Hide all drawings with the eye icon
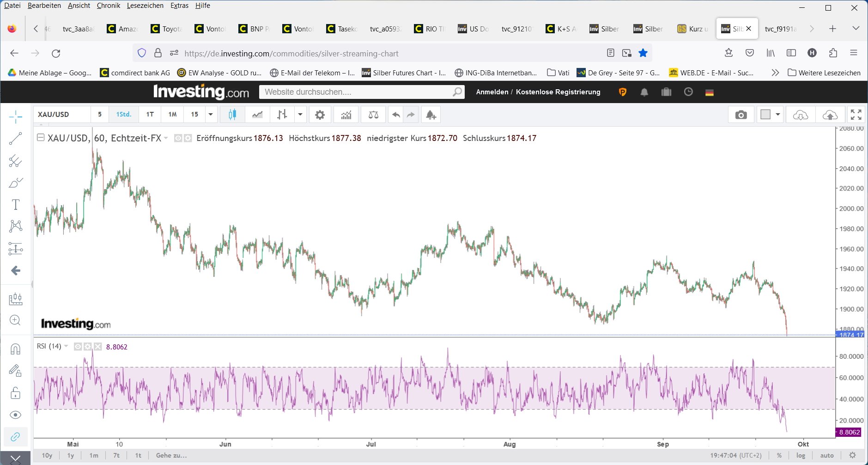 (15, 415)
